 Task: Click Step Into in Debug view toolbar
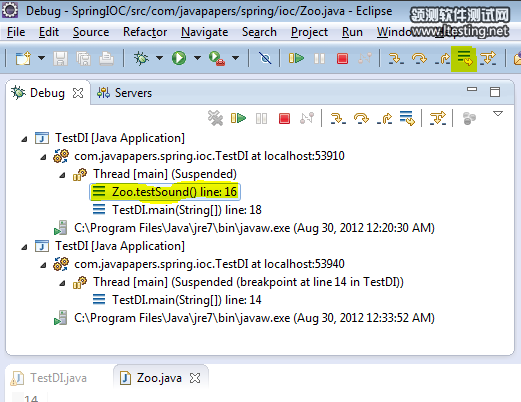(338, 119)
